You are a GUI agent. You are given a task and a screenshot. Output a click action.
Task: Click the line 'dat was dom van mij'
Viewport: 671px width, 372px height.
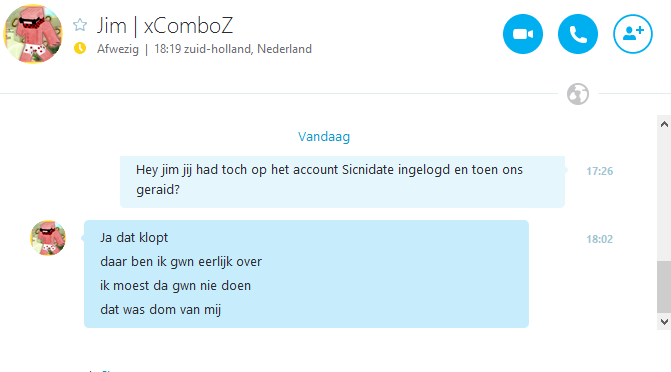tap(160, 310)
